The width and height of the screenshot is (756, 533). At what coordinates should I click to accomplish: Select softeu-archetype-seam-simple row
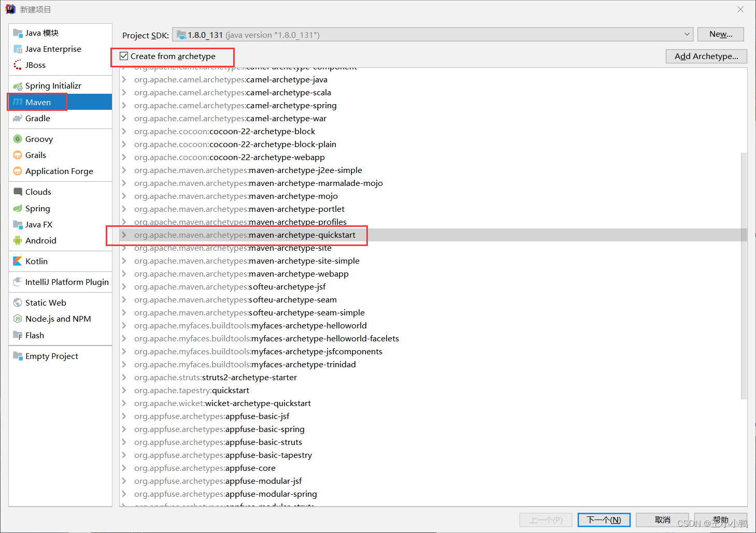tap(433, 312)
